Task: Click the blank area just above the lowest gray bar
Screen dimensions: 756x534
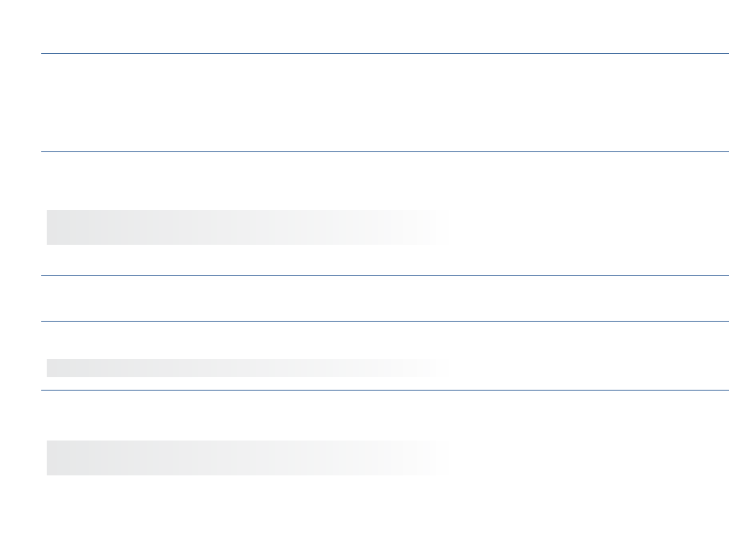Action: point(385,415)
